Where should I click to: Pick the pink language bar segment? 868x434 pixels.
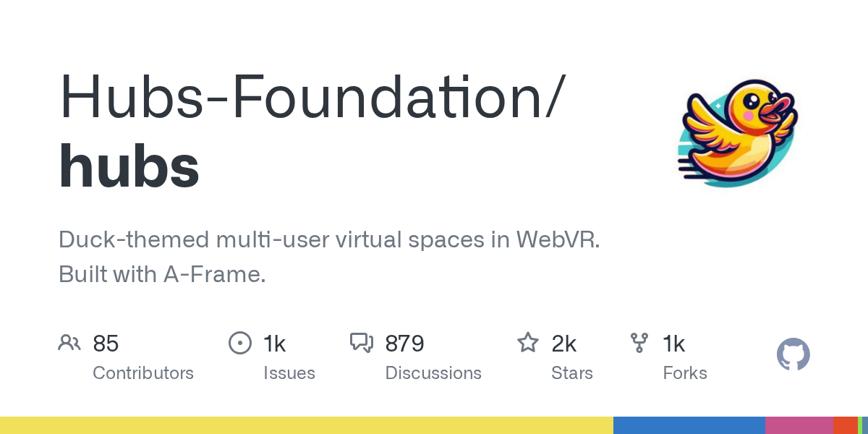799,425
